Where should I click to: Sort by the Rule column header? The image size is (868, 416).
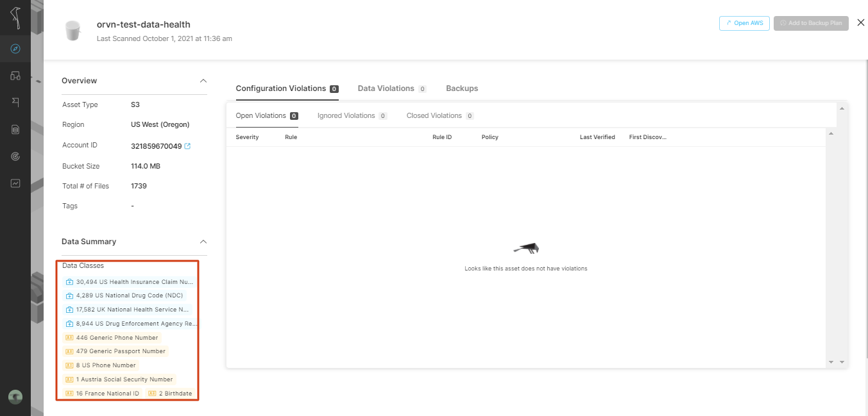pyautogui.click(x=291, y=137)
